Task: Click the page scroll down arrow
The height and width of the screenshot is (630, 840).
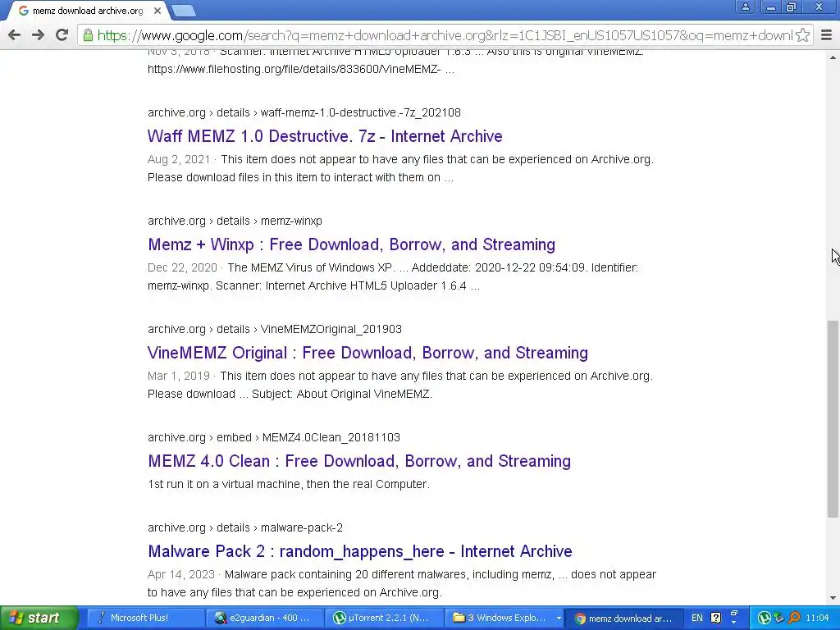Action: 833,598
